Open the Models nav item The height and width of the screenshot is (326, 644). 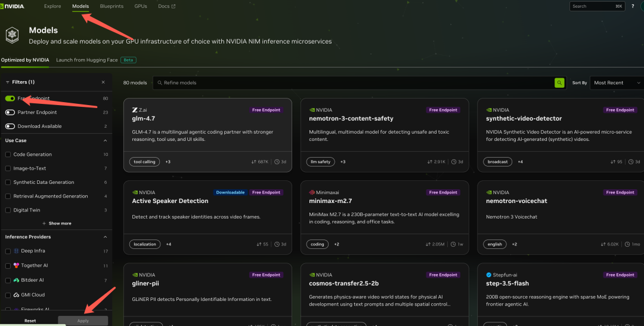point(80,6)
